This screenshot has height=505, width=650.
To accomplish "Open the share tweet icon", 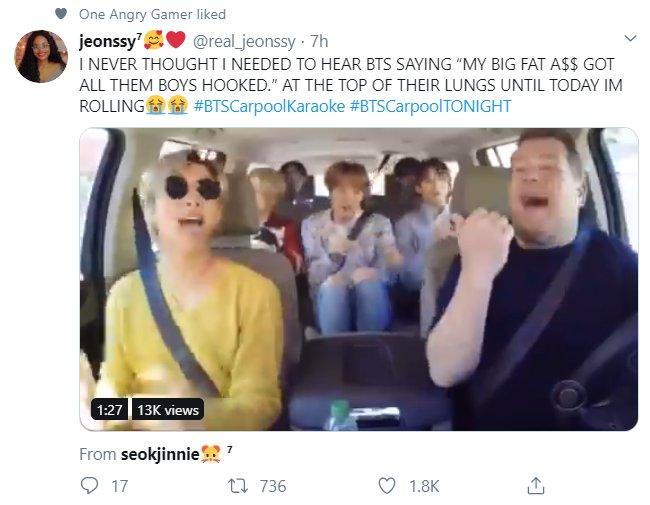I will [x=535, y=486].
